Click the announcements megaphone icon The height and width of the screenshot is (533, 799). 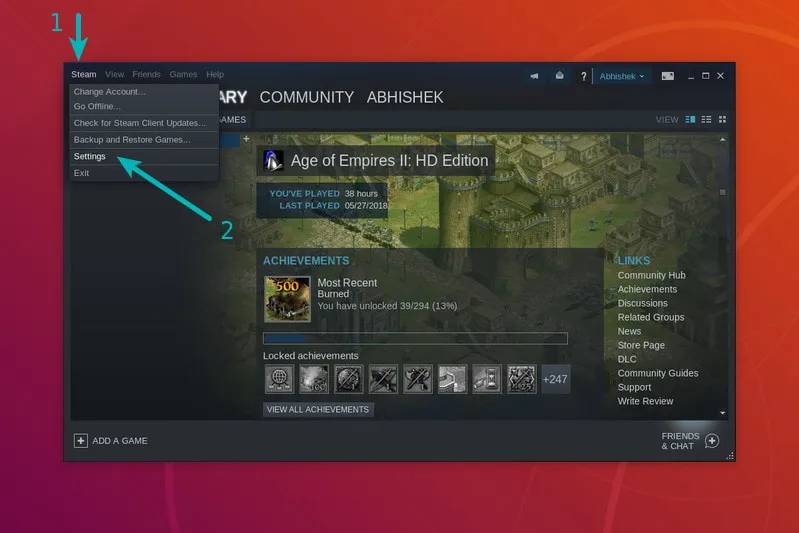[534, 76]
